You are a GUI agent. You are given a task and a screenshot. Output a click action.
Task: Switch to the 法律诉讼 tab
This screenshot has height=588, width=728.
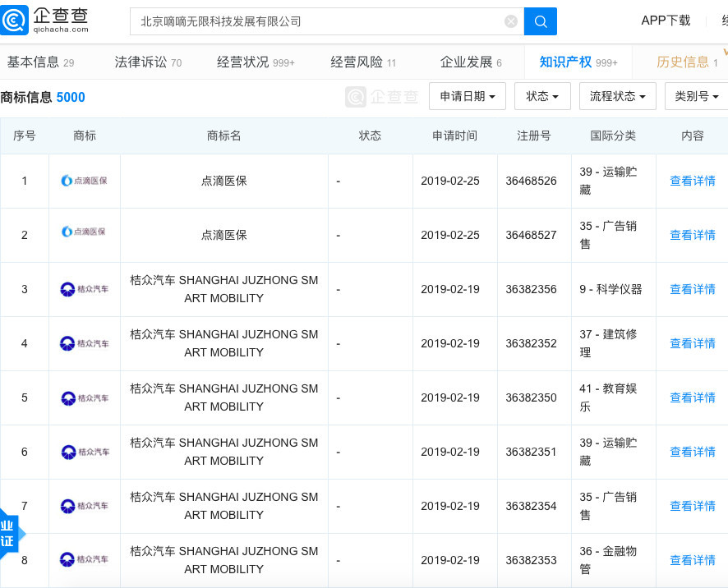coord(148,62)
